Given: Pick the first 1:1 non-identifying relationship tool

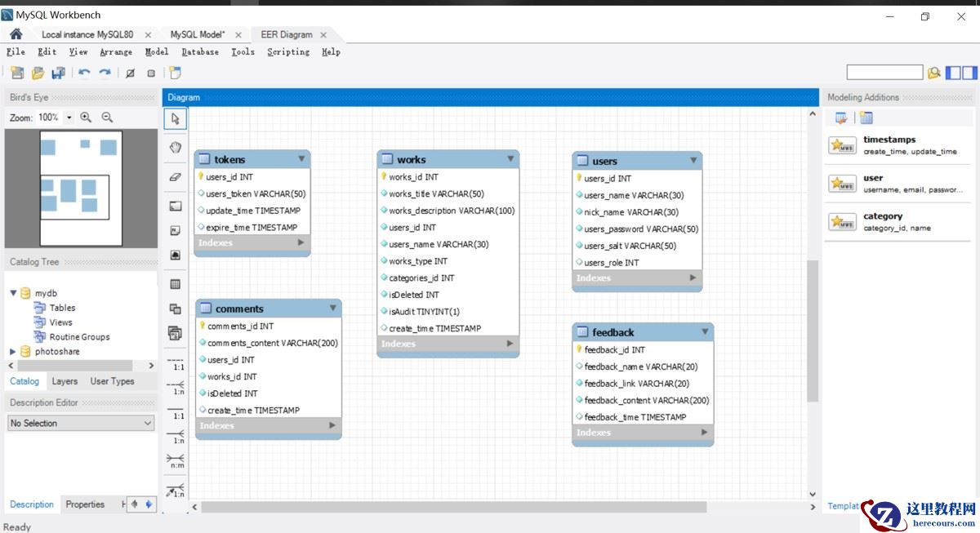Looking at the screenshot, I should (x=176, y=363).
